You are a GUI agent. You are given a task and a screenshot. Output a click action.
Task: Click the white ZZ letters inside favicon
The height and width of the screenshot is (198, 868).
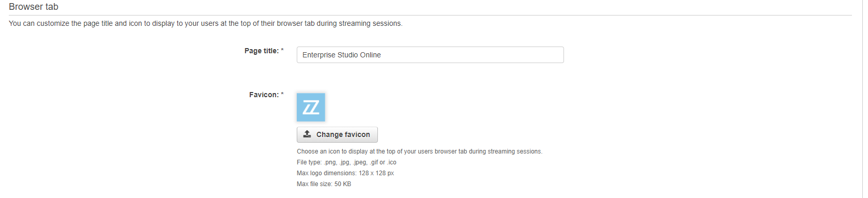pos(311,108)
